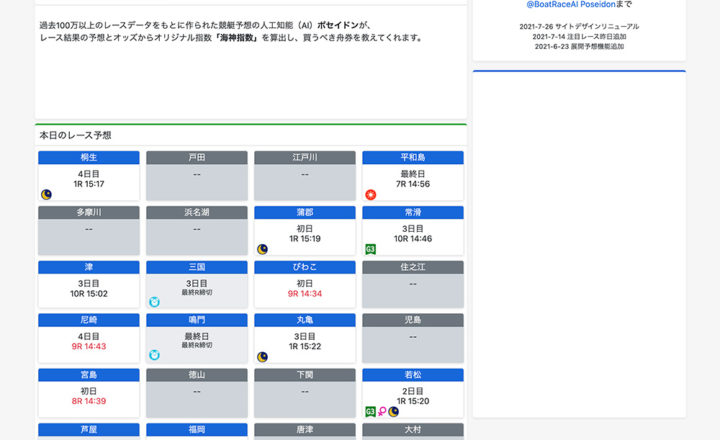Screen dimensions: 720x440
Task: Click the 福岡 venue header
Action: tap(197, 430)
